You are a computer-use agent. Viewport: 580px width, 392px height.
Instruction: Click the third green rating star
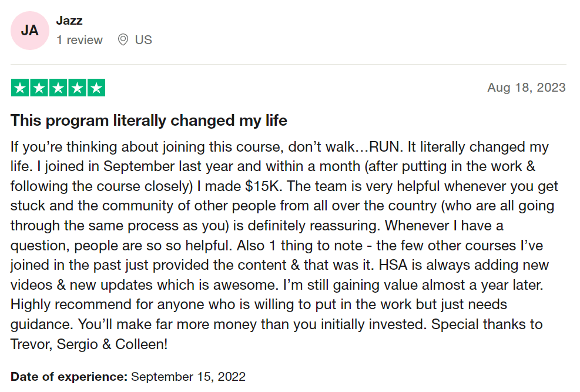coord(58,88)
